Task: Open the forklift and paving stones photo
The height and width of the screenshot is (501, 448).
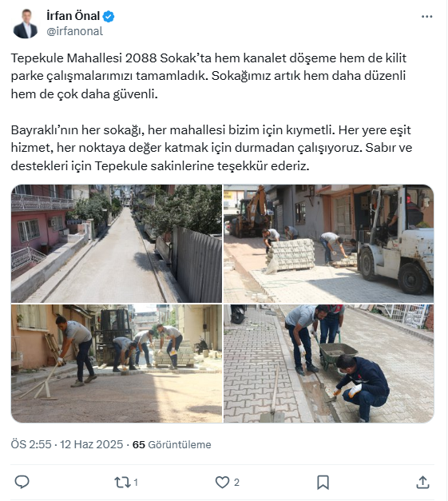Action: (x=328, y=244)
